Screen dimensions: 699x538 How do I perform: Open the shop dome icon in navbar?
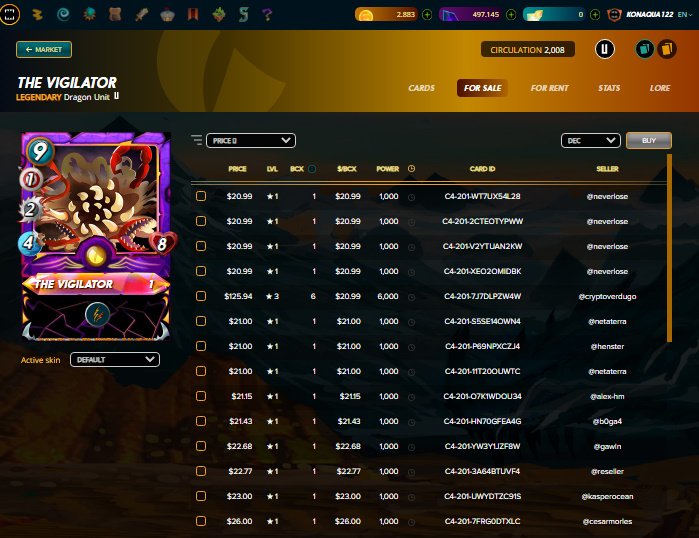point(167,15)
